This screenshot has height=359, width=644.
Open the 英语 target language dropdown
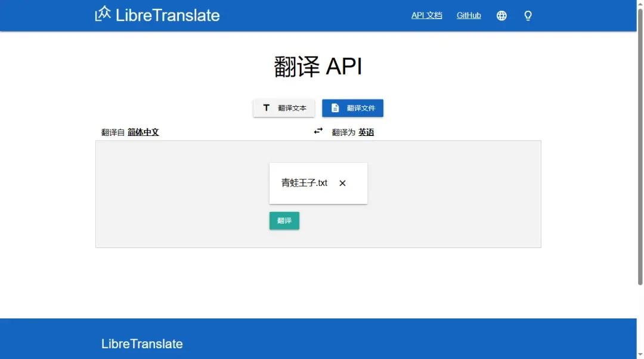click(x=366, y=132)
